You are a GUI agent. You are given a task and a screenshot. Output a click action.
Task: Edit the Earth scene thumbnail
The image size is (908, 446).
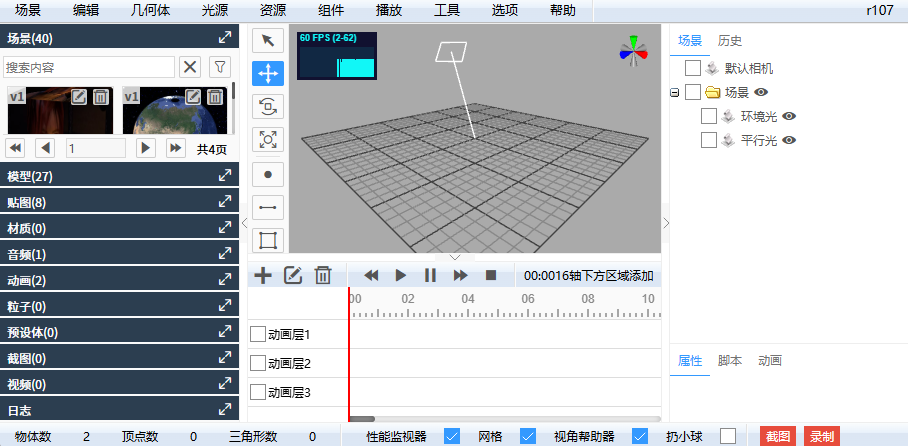(x=193, y=97)
